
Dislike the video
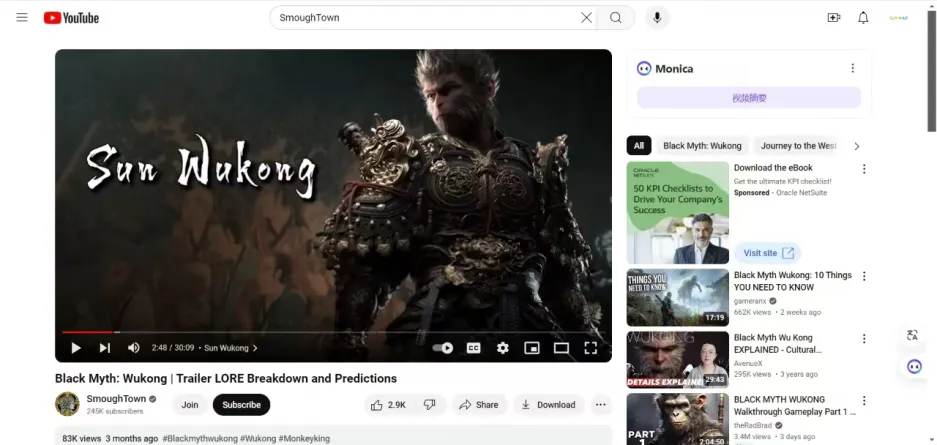[430, 404]
